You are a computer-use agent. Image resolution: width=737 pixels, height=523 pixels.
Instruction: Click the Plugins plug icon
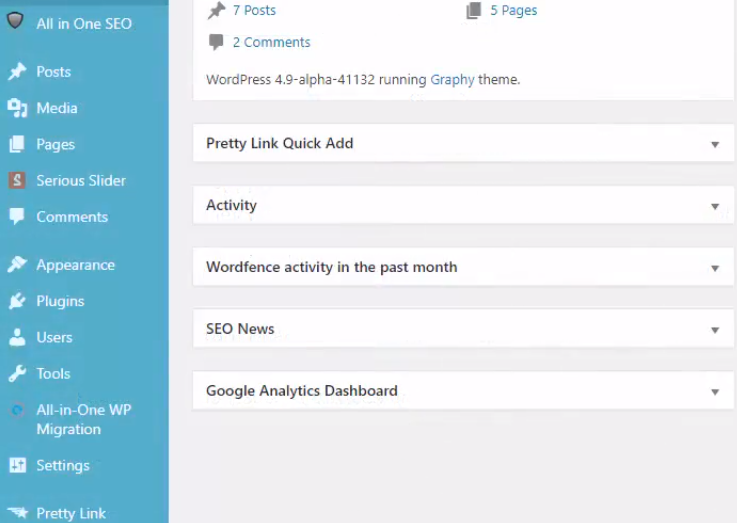(17, 301)
